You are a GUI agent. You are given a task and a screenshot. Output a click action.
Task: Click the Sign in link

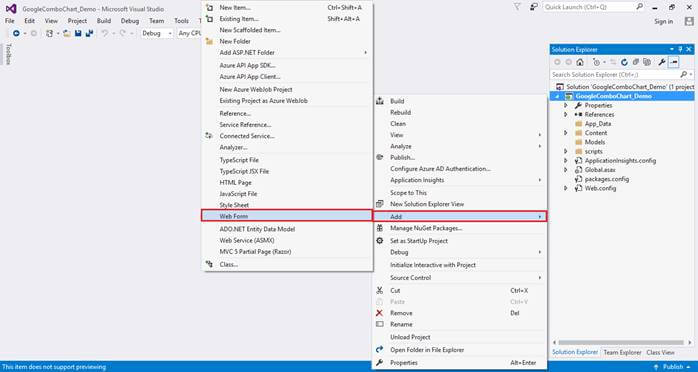coord(664,21)
